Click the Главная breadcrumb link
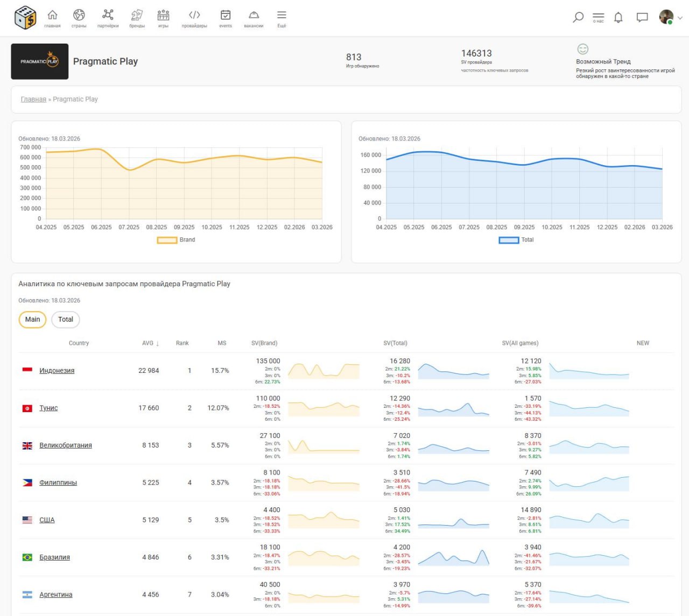689x616 pixels. coord(33,100)
